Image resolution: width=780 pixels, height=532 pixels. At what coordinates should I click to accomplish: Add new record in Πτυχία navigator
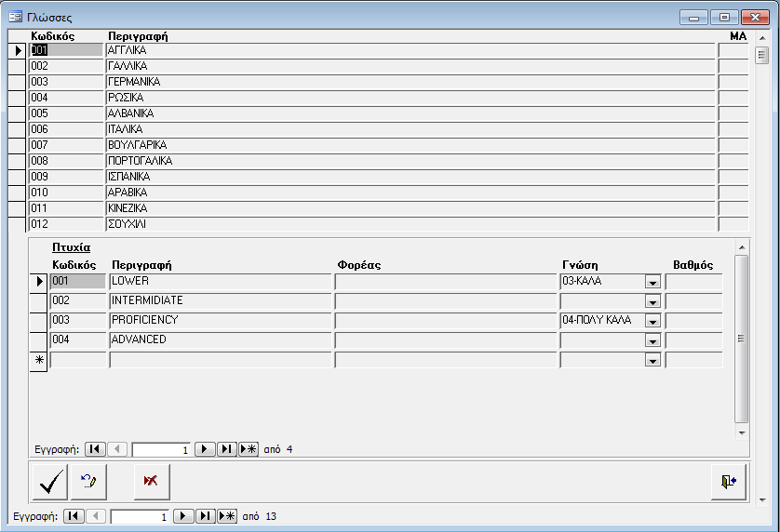(x=249, y=449)
